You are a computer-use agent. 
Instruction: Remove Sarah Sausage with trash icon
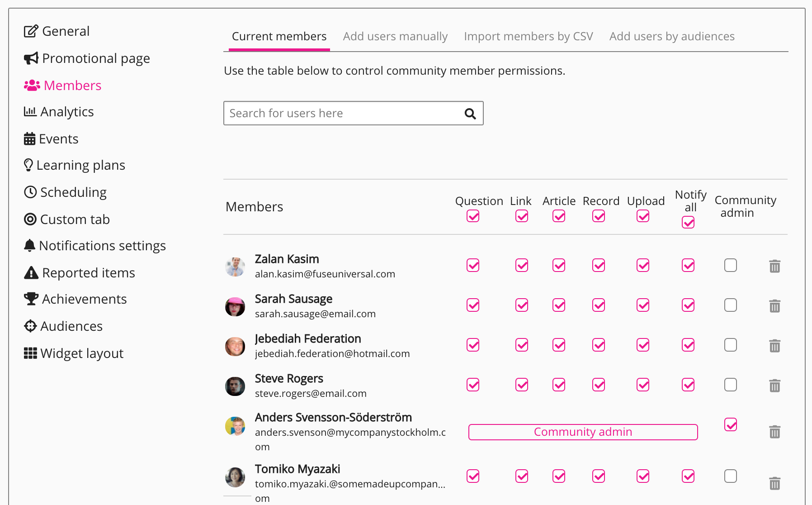pyautogui.click(x=774, y=306)
